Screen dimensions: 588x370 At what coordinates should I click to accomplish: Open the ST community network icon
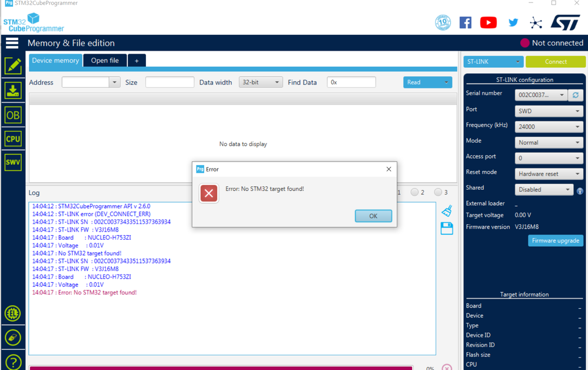536,23
